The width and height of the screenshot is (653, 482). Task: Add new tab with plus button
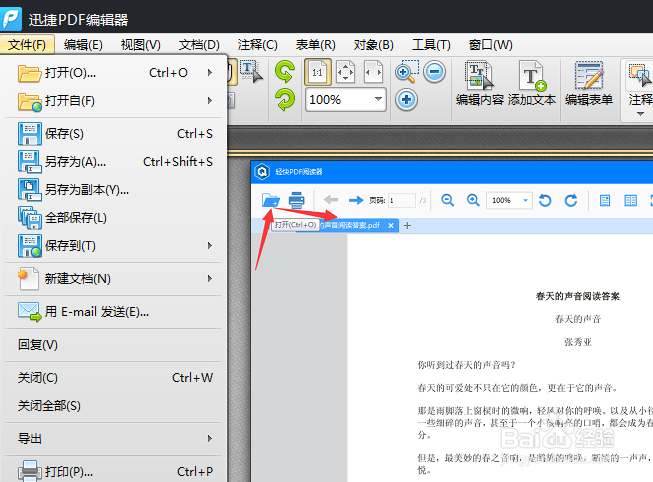pyautogui.click(x=407, y=225)
